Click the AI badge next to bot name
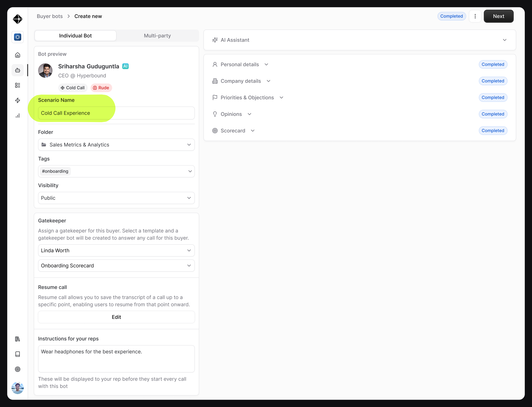The width and height of the screenshot is (532, 407). pos(125,66)
